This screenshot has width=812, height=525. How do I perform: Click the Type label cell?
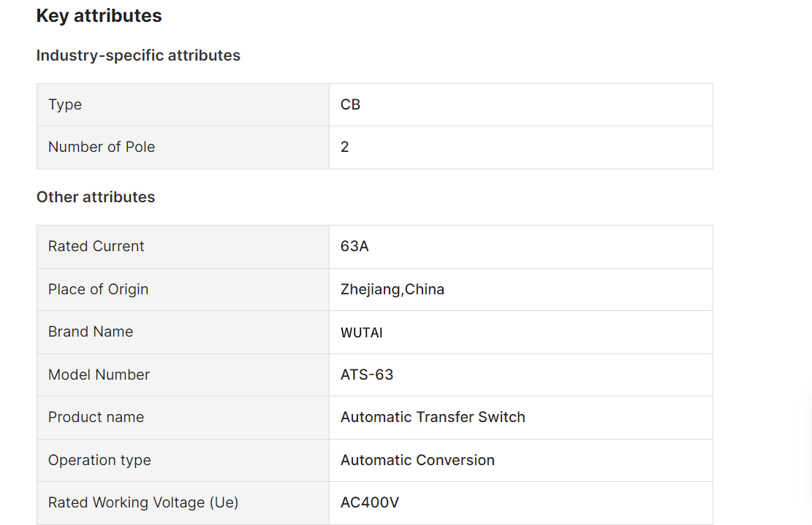183,105
